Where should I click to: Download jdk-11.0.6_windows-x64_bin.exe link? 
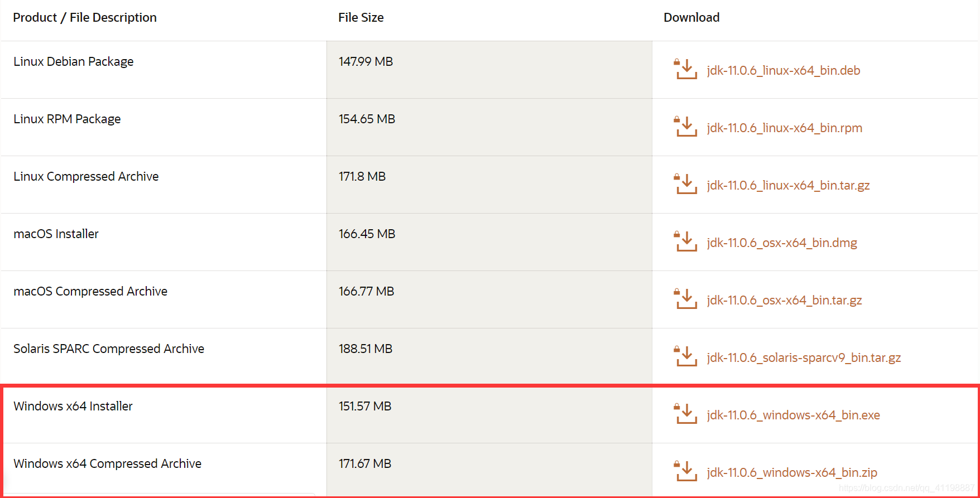click(x=793, y=415)
